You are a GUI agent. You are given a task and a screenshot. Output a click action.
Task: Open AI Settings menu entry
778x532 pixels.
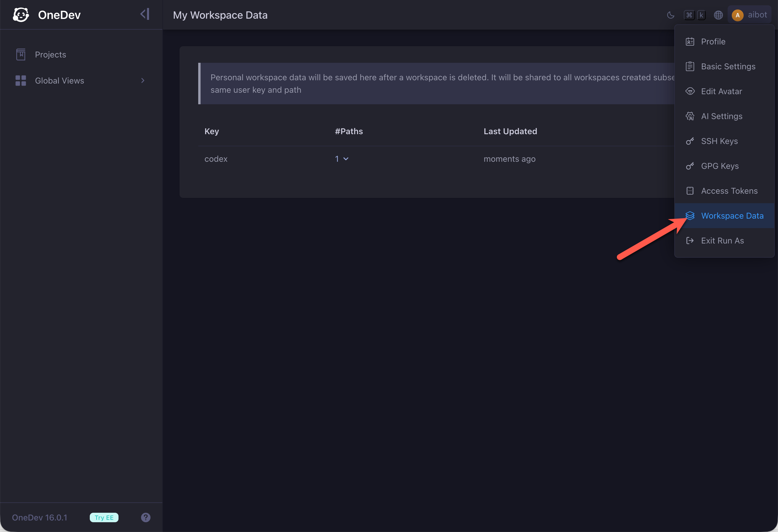[724, 116]
